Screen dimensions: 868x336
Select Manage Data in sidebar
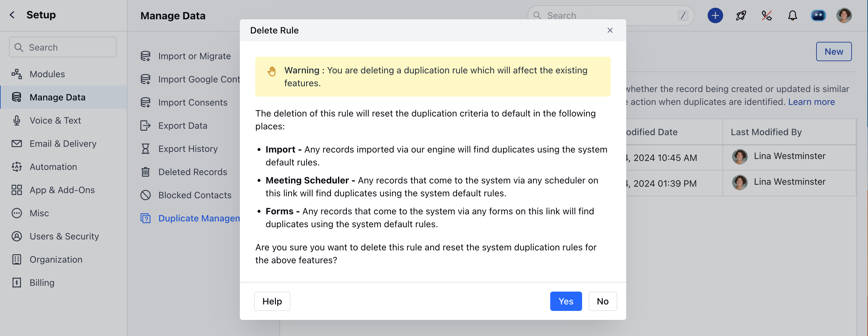63,97
